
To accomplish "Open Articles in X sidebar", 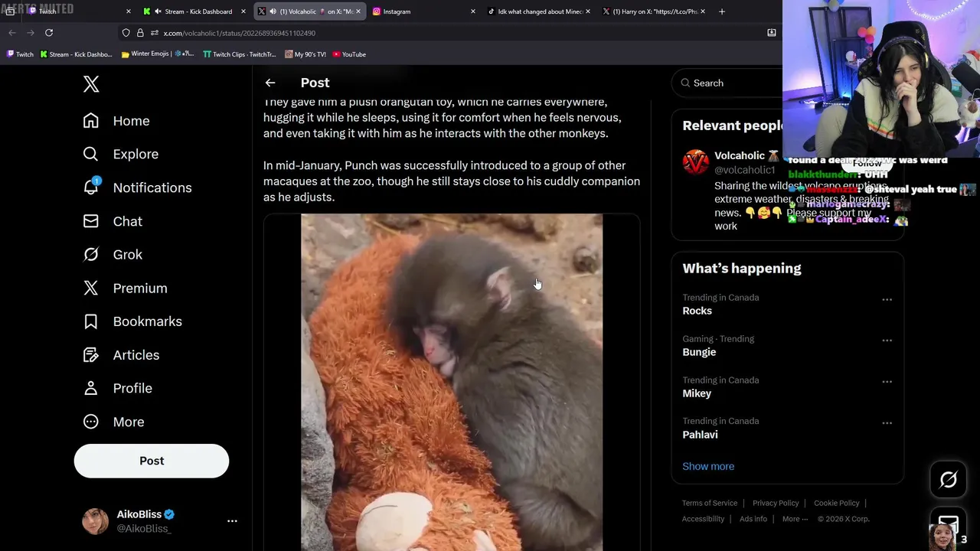I will [121, 355].
